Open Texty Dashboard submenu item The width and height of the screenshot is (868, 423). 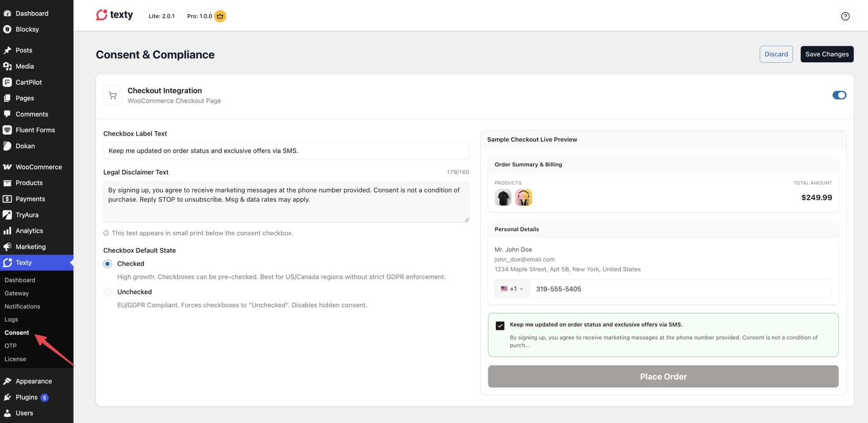point(20,280)
